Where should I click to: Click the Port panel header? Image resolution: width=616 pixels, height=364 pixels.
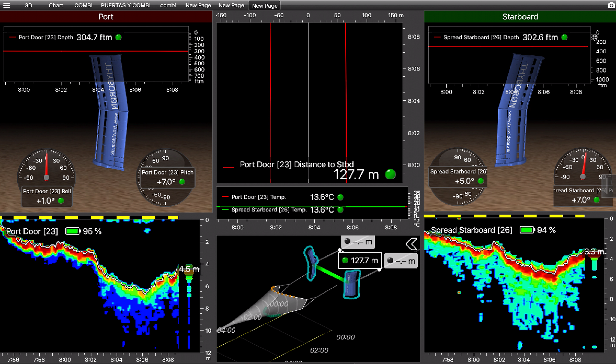tap(106, 17)
